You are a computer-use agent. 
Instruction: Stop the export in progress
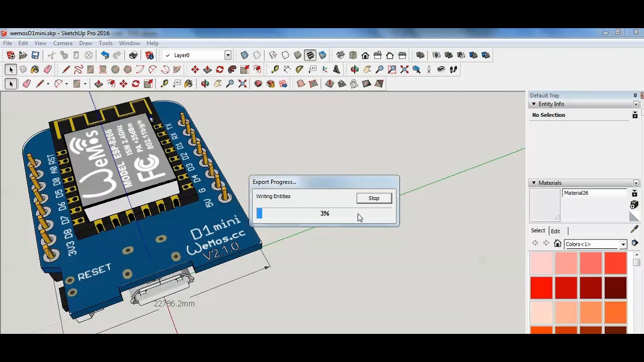pyautogui.click(x=374, y=198)
